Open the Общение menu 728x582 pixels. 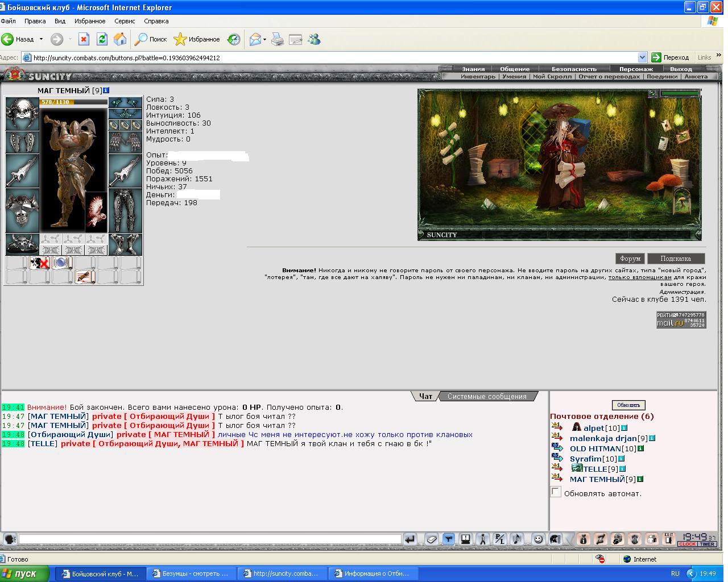515,69
